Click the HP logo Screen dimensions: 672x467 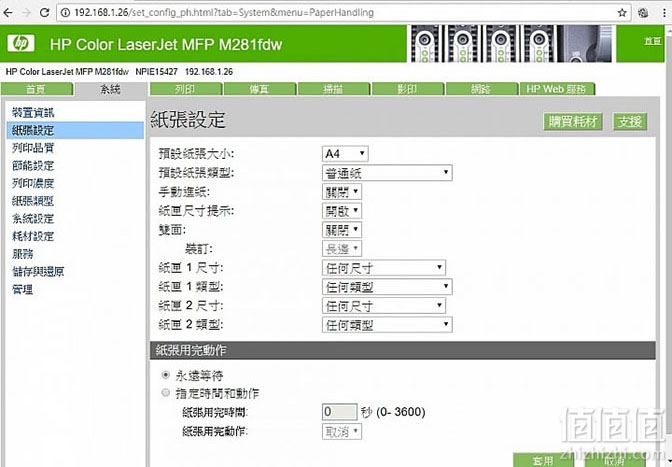[x=21, y=43]
